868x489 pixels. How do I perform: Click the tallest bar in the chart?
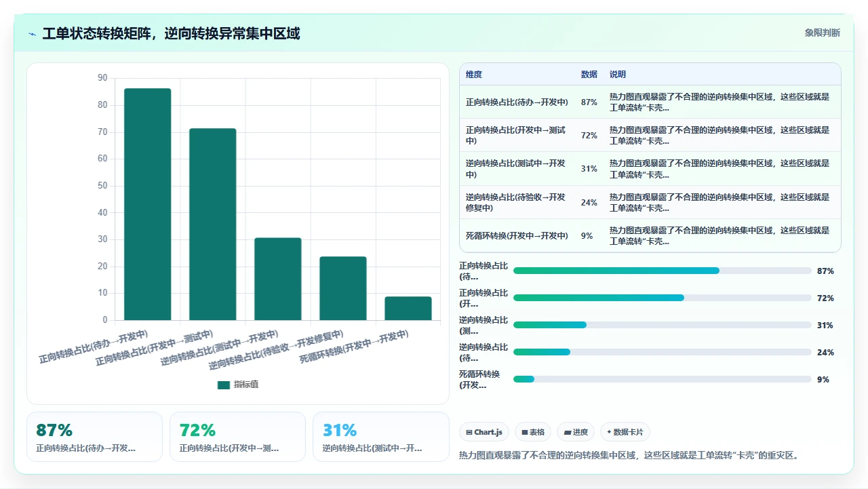tap(148, 204)
